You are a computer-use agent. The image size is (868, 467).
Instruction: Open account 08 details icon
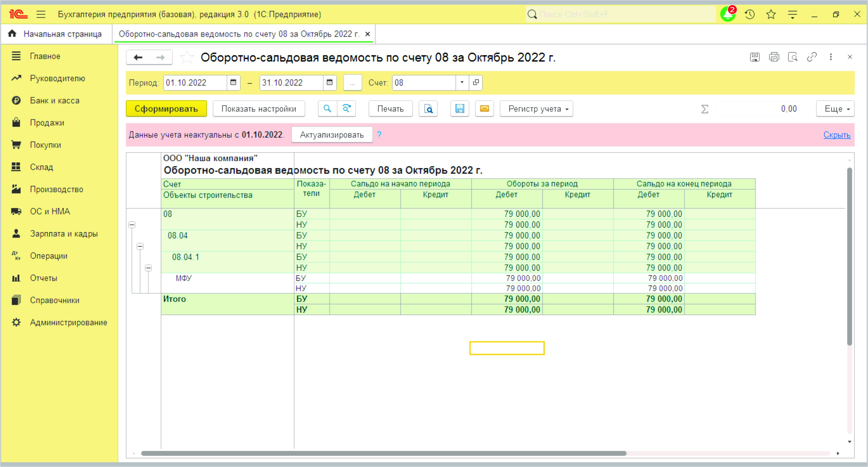[476, 82]
